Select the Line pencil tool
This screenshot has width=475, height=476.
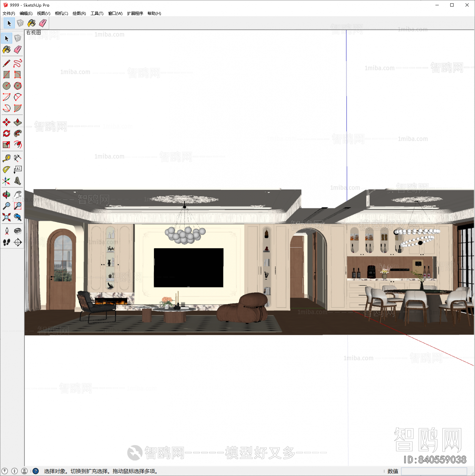click(7, 63)
